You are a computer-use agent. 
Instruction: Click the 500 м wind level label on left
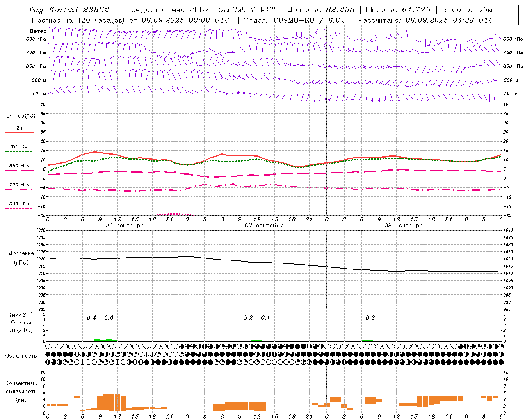[39, 80]
